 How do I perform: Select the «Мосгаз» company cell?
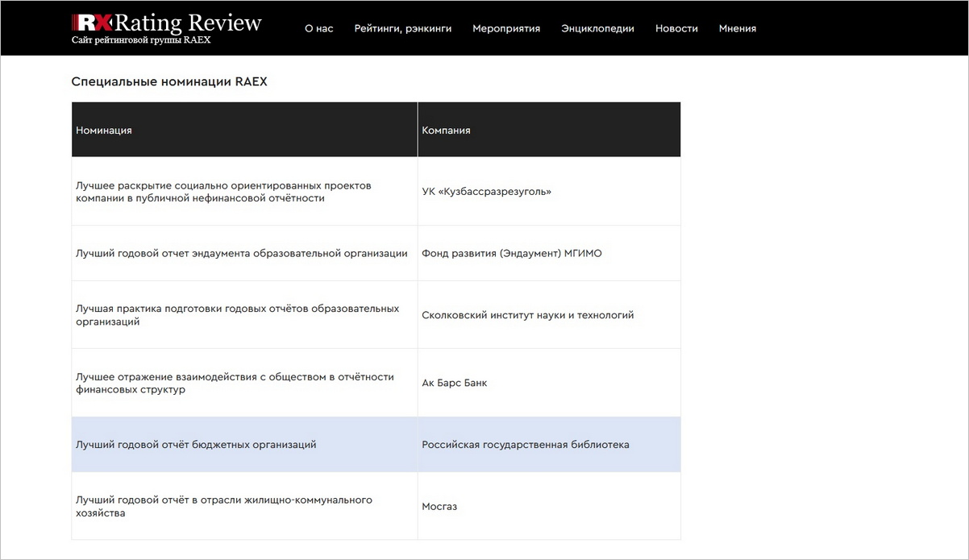[x=439, y=507]
